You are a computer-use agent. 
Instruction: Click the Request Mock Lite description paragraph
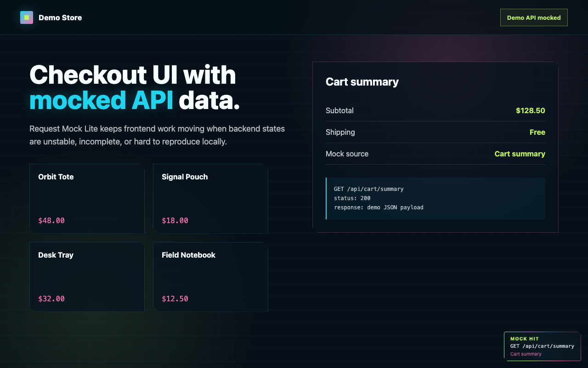(157, 135)
